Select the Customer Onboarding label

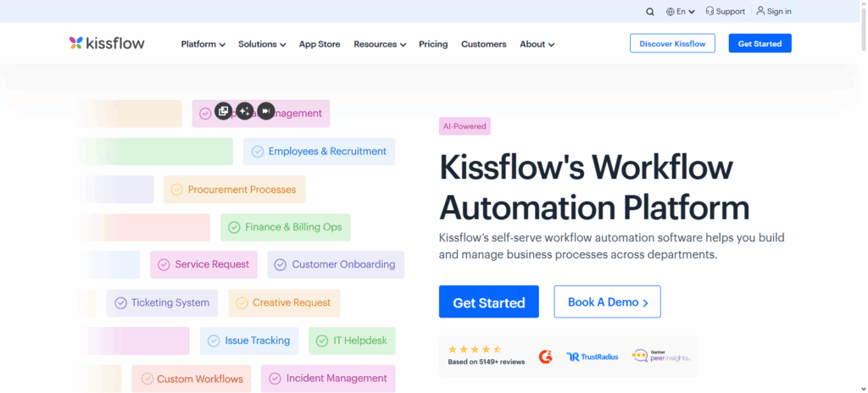(344, 264)
